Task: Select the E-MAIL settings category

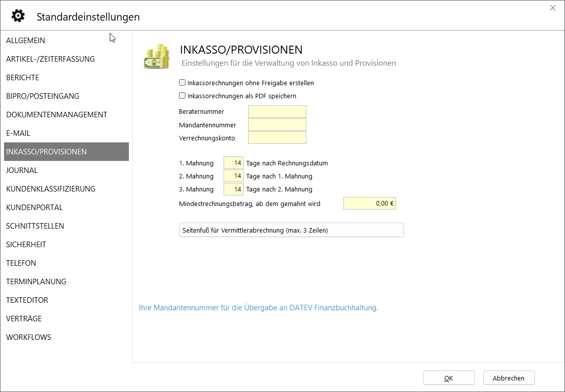Action: point(18,133)
